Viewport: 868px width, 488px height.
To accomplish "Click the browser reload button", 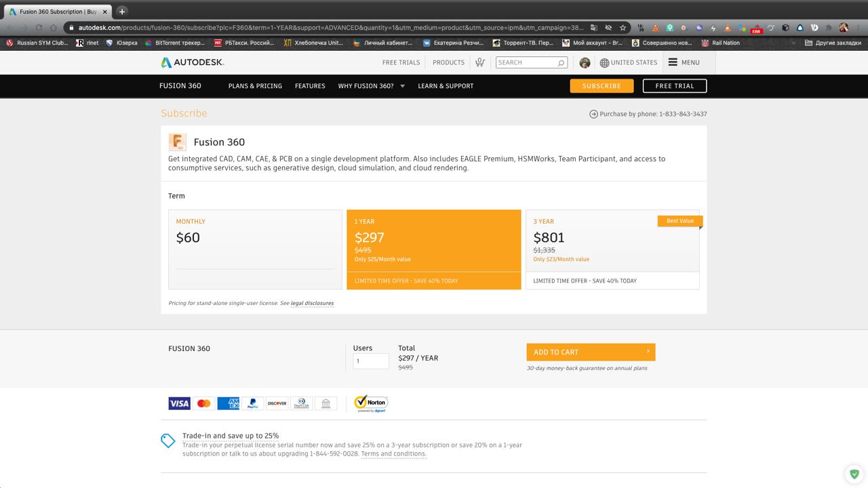I will click(x=39, y=28).
